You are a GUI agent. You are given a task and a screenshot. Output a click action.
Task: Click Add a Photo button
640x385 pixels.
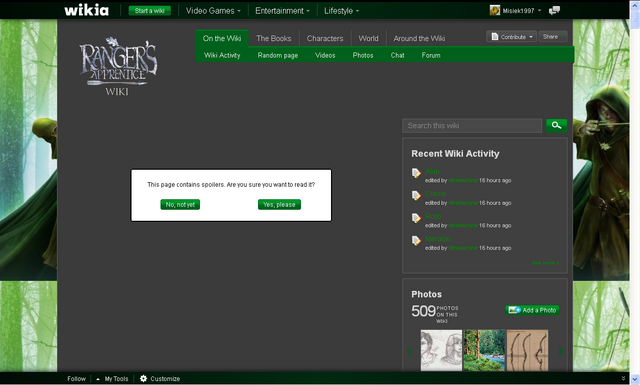tap(532, 310)
